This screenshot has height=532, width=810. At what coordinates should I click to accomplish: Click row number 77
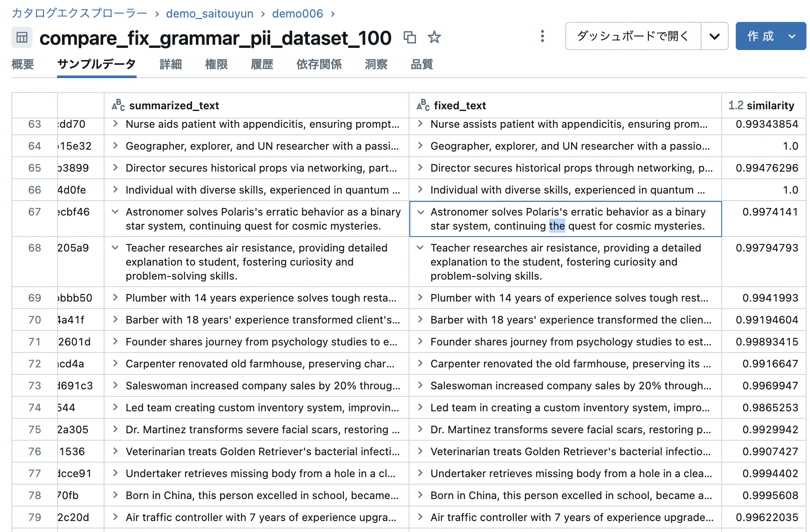(x=35, y=474)
